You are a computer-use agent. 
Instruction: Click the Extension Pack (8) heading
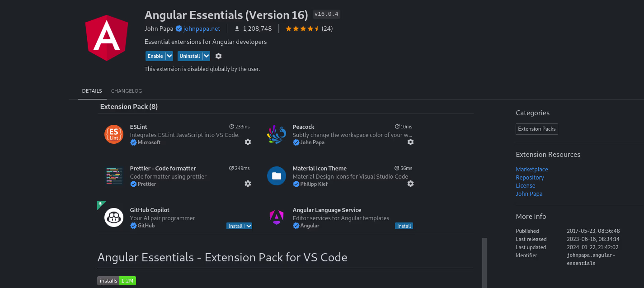(x=129, y=107)
